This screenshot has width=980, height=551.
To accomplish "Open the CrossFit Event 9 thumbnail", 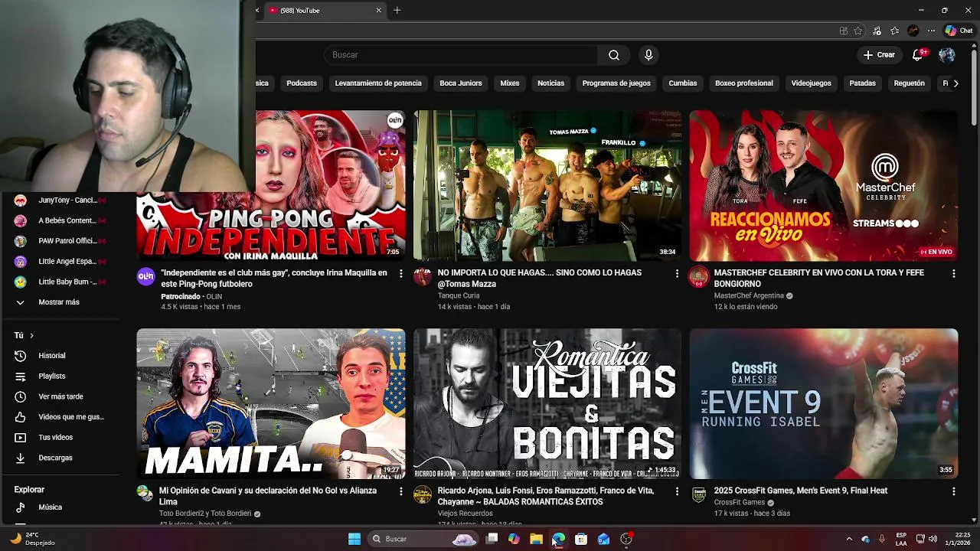I will tap(823, 404).
